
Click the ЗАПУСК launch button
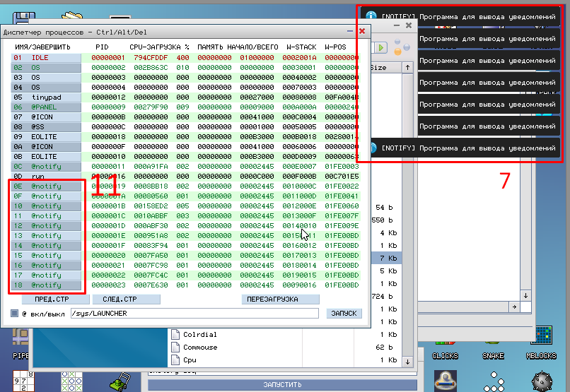[x=344, y=313]
